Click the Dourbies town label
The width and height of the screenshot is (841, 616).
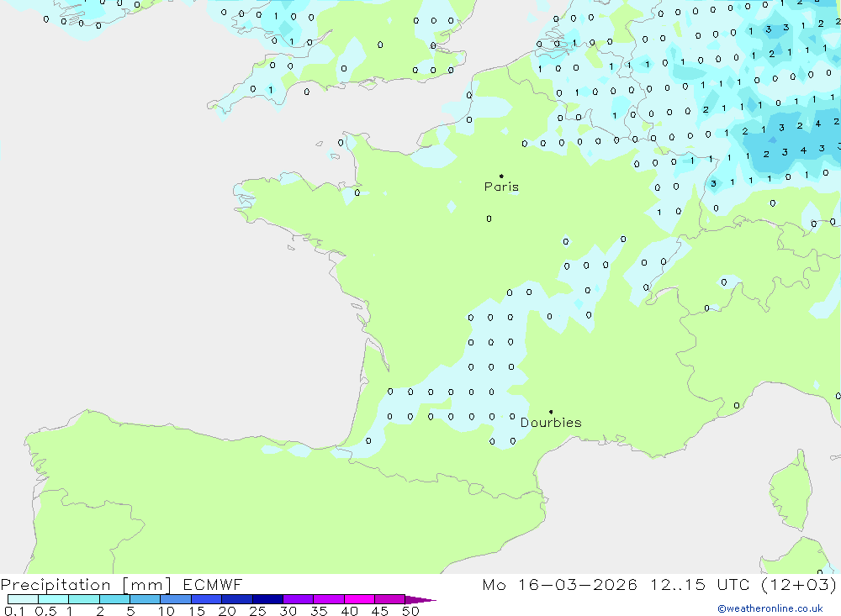tap(551, 423)
